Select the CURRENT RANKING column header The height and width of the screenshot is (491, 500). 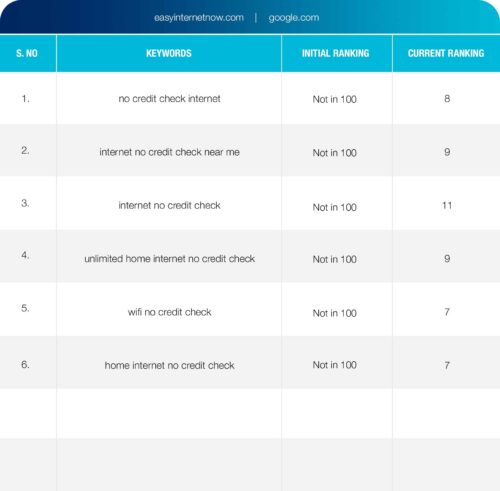tap(446, 53)
